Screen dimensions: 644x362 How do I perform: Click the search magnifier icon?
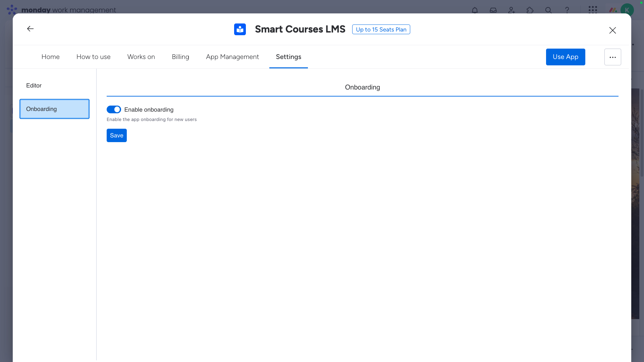548,10
